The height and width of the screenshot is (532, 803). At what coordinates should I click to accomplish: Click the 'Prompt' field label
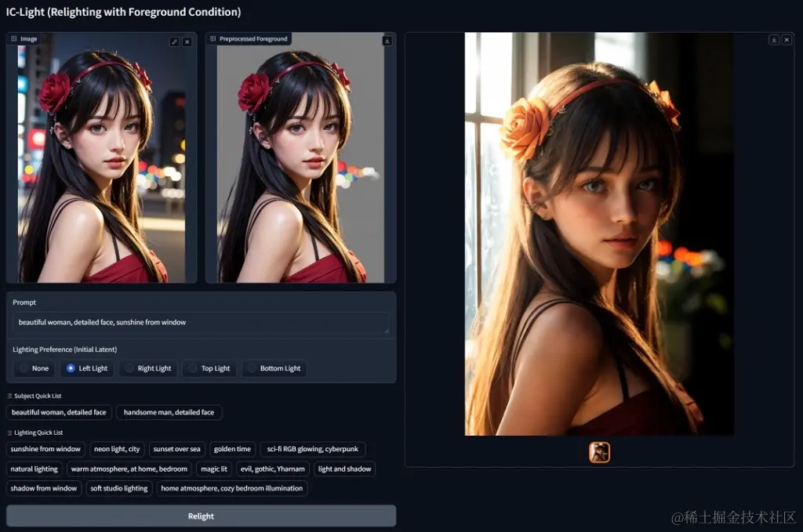[24, 302]
